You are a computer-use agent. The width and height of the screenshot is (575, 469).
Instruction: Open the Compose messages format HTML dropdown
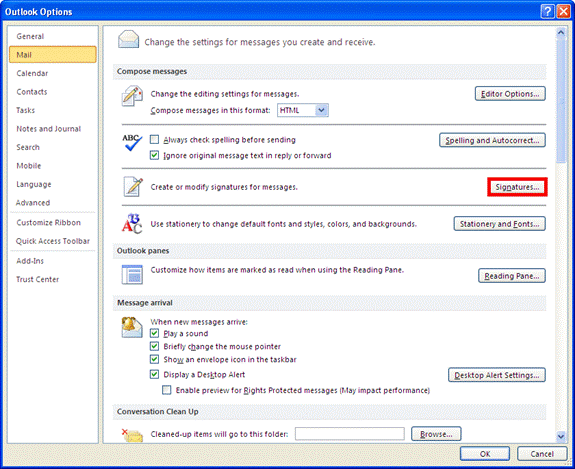(x=303, y=110)
